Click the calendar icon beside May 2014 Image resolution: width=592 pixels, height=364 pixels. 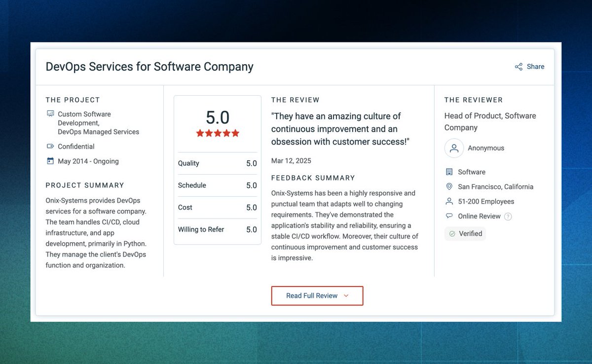tap(50, 161)
